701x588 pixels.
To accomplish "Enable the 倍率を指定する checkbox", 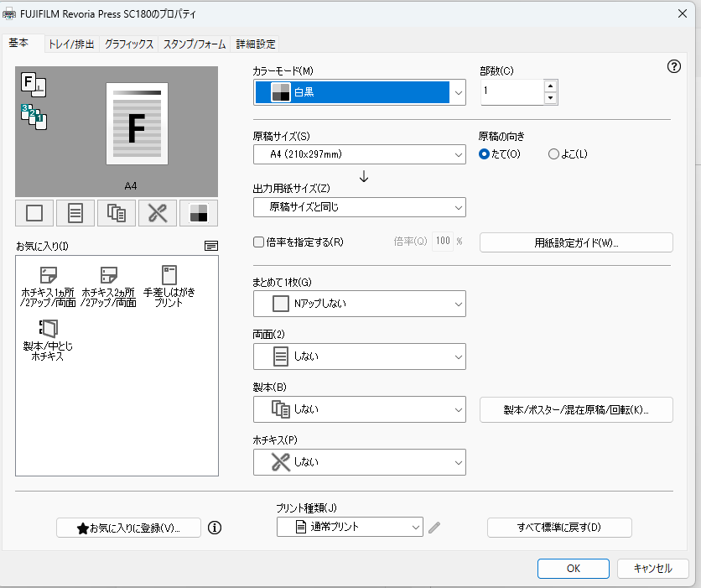I will pos(259,242).
